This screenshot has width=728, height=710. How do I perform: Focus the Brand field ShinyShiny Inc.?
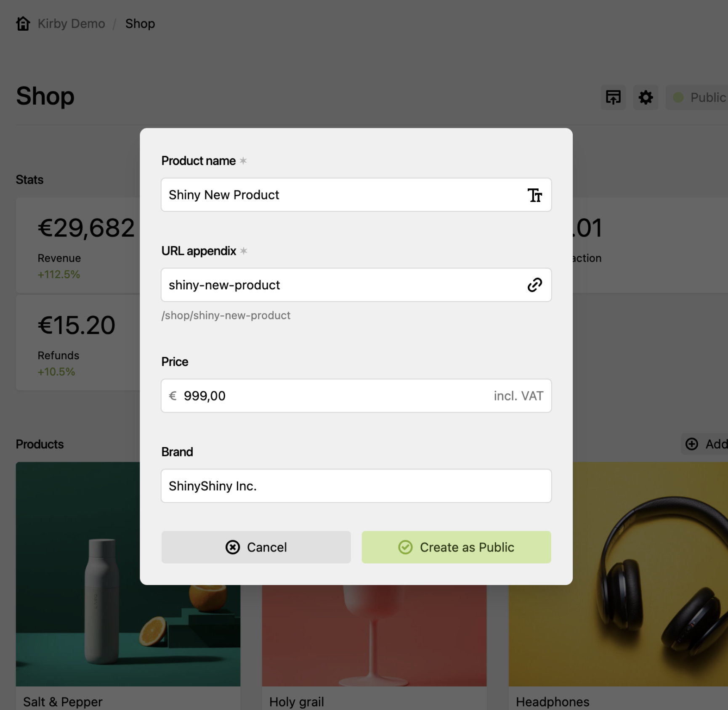click(x=356, y=486)
